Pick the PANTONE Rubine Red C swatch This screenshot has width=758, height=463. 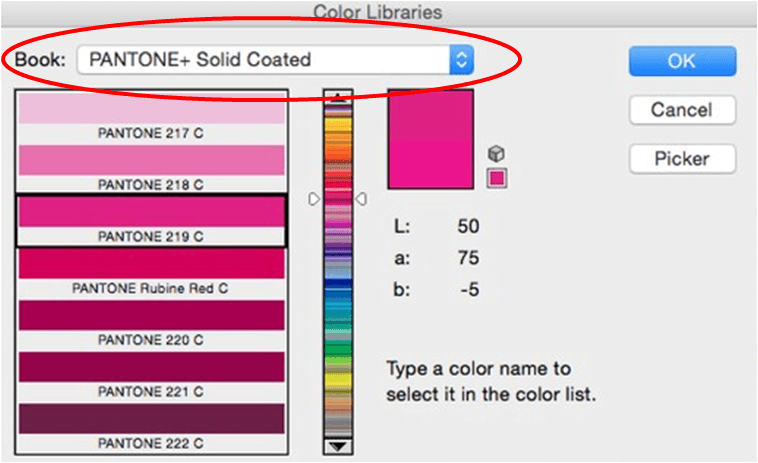click(152, 264)
